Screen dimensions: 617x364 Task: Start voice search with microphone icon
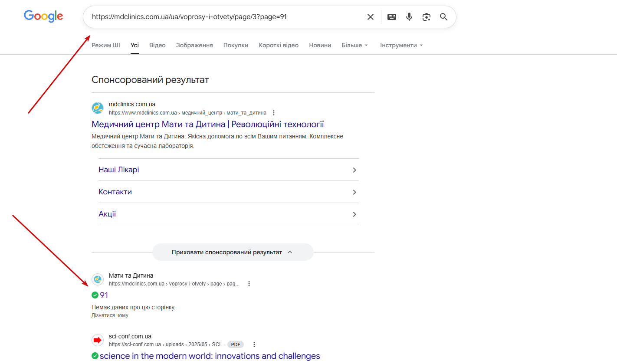coord(409,17)
